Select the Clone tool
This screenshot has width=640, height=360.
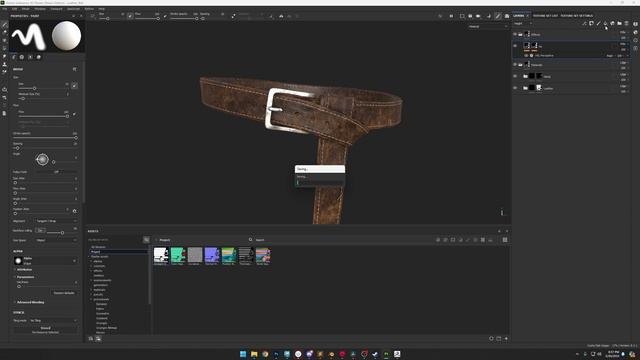(4, 64)
